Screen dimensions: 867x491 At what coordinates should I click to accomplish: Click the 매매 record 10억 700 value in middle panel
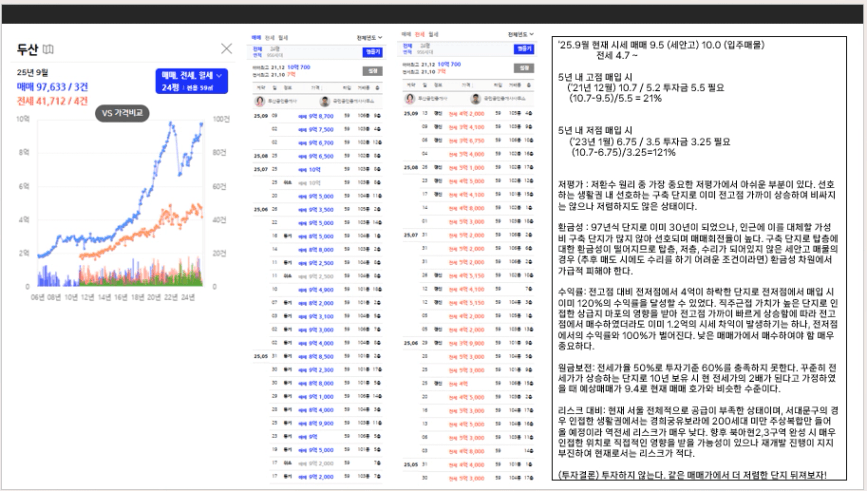pyautogui.click(x=300, y=67)
